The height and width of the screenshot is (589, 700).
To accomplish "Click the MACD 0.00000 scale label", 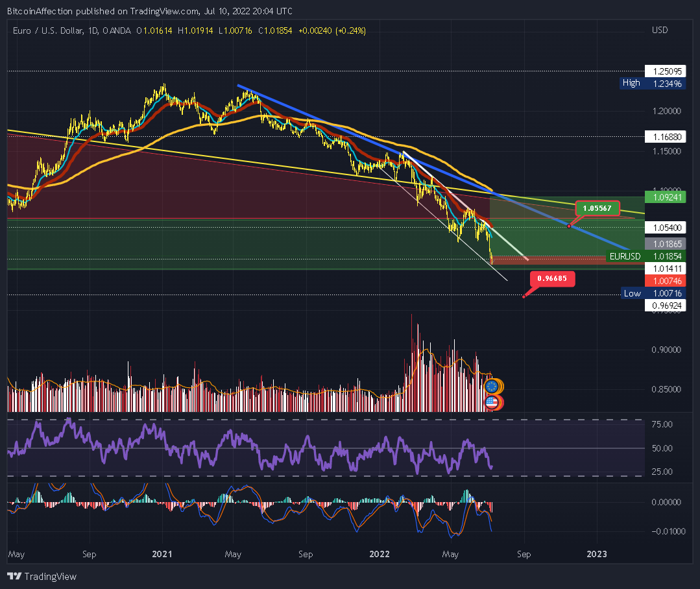I will 666,503.
